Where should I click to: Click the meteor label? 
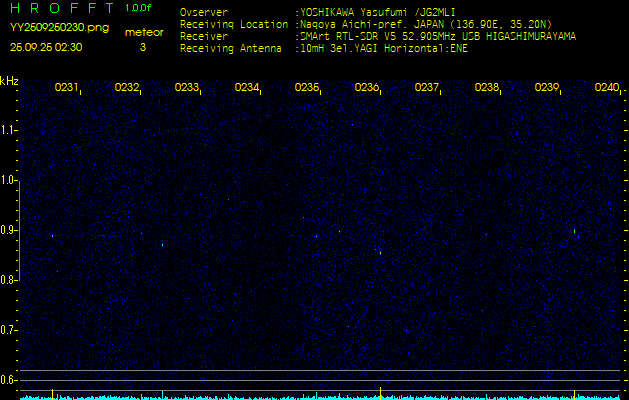pyautogui.click(x=144, y=33)
